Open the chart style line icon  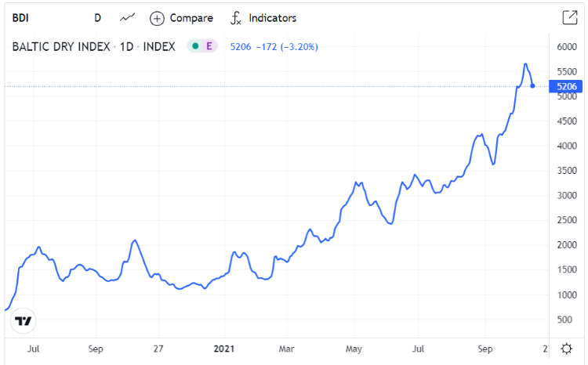click(128, 17)
